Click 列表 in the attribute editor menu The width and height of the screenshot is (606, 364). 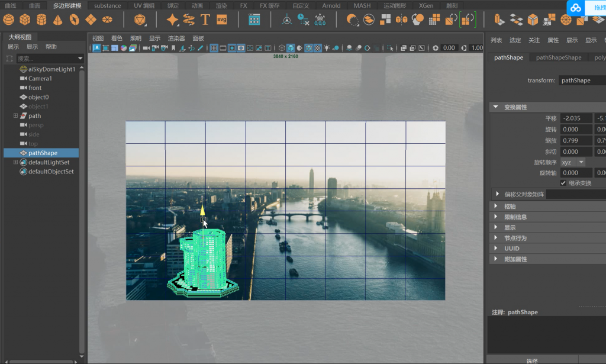(497, 40)
